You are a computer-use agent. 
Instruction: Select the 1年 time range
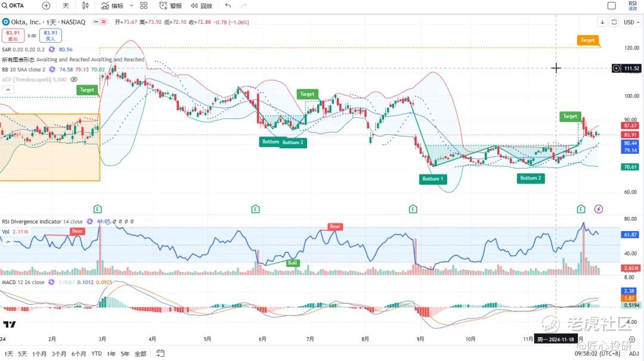(x=112, y=354)
